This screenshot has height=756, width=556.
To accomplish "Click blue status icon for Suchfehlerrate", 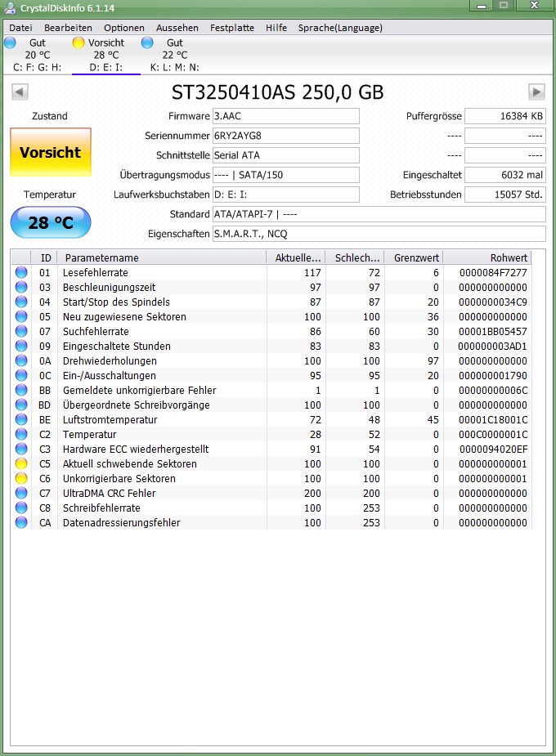I will [21, 331].
